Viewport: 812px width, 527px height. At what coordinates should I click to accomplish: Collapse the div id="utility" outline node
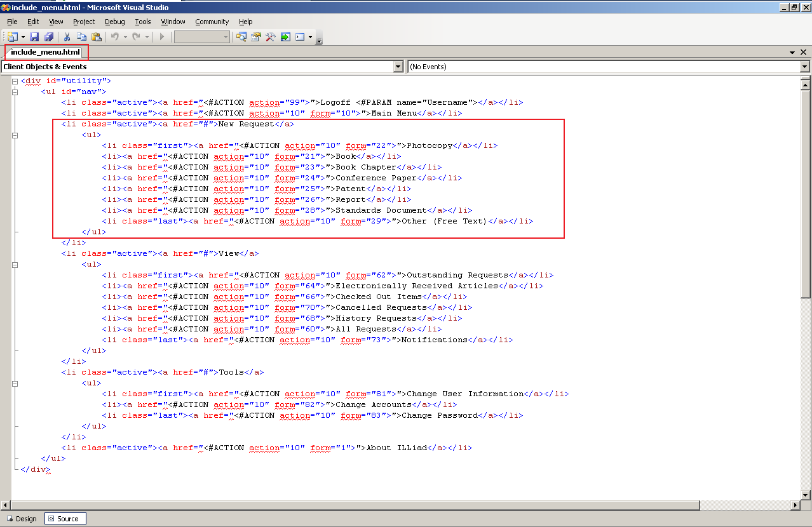click(x=15, y=81)
